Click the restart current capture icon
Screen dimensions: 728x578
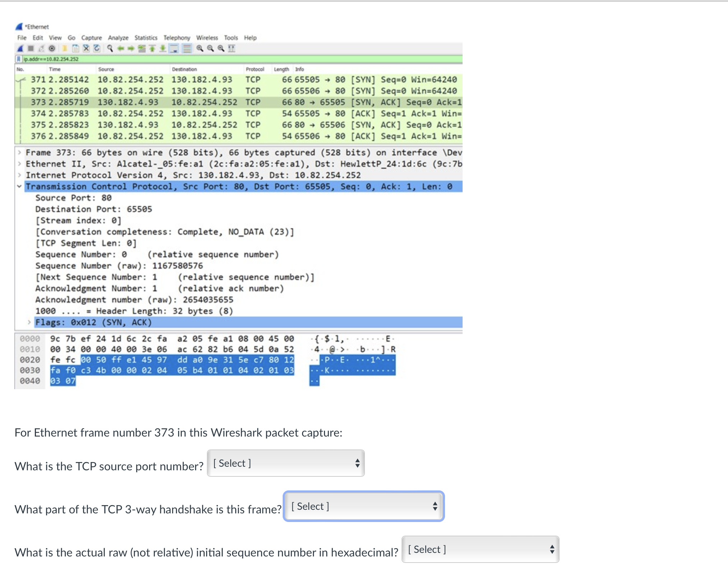tap(41, 48)
